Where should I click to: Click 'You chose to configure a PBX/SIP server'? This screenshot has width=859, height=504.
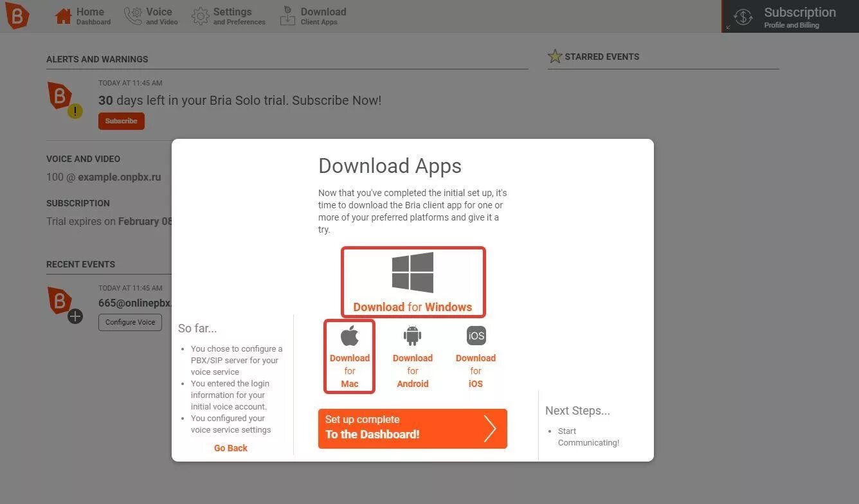pyautogui.click(x=236, y=360)
